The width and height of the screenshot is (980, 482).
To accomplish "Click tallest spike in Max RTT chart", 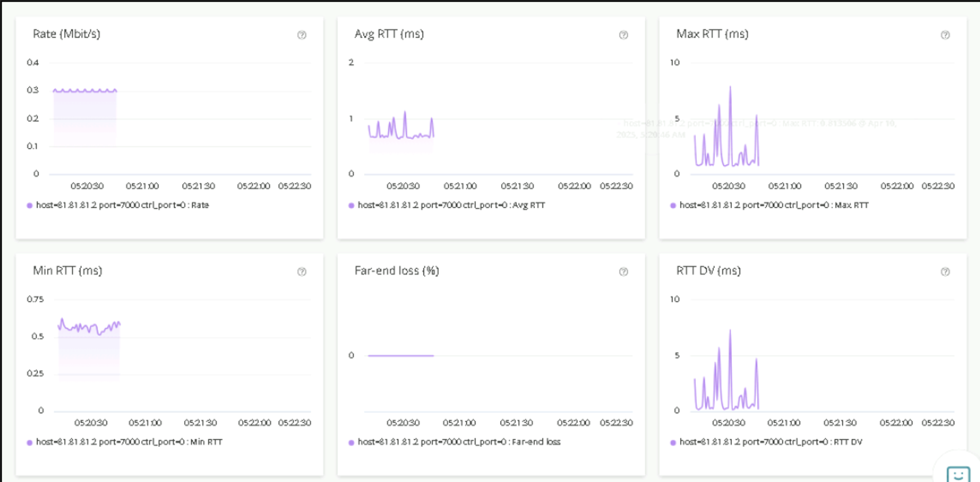I will (x=730, y=88).
